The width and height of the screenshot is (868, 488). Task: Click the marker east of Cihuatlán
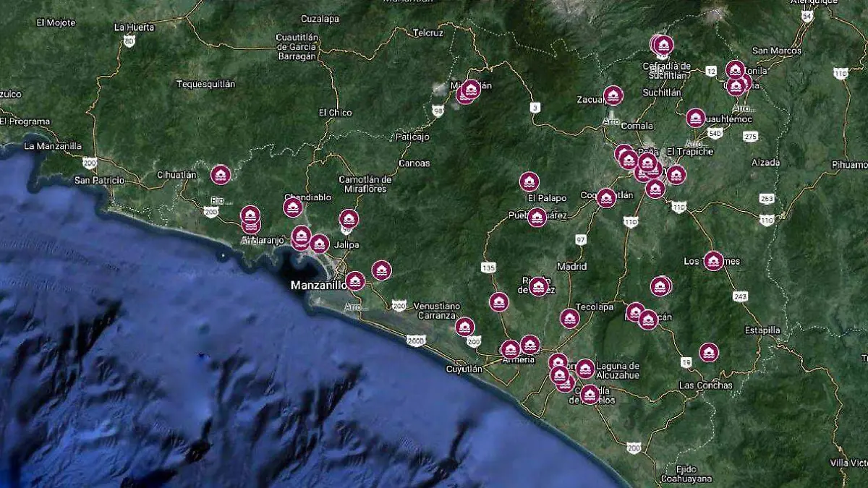click(x=221, y=174)
